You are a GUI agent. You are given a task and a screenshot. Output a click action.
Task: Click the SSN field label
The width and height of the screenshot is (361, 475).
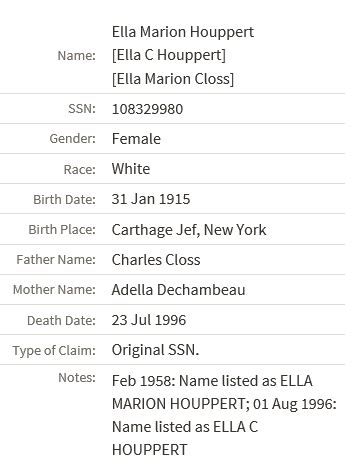(82, 109)
